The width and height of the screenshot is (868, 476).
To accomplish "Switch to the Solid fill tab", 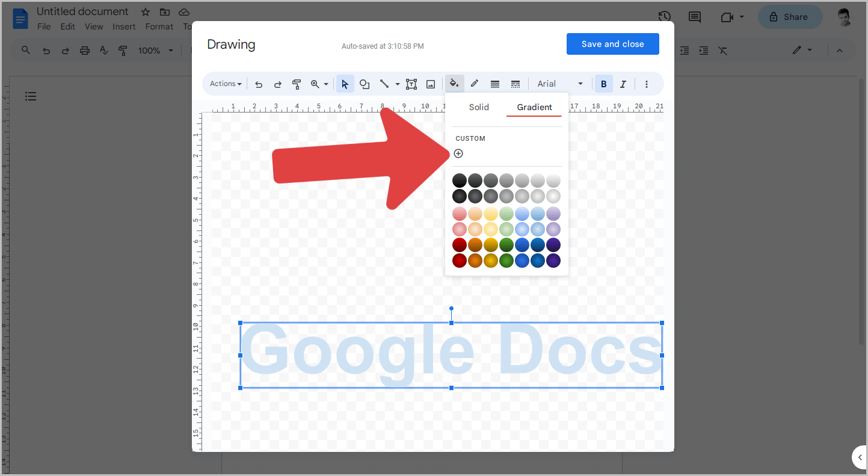I will [x=479, y=107].
